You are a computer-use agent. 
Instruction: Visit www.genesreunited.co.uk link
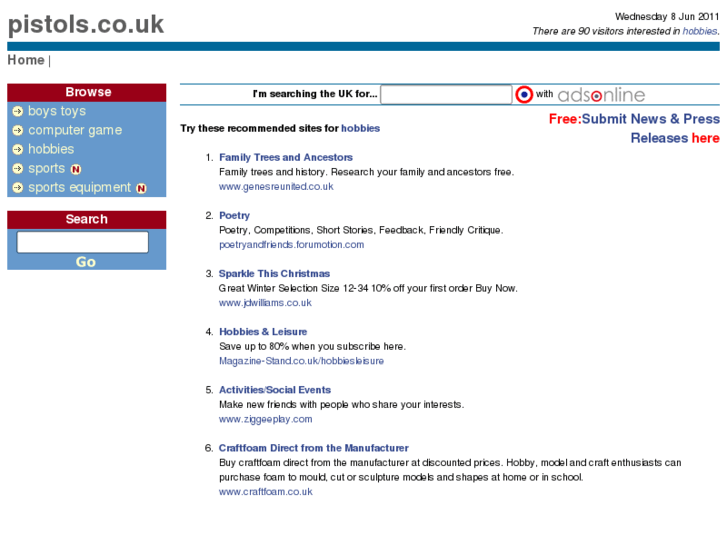coord(276,186)
